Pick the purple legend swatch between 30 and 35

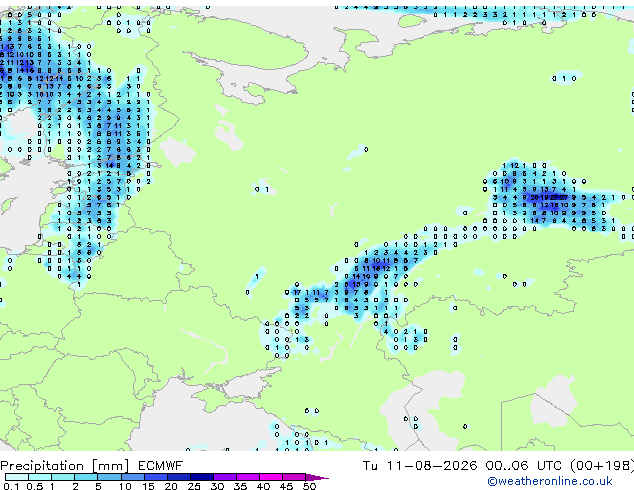(225, 477)
